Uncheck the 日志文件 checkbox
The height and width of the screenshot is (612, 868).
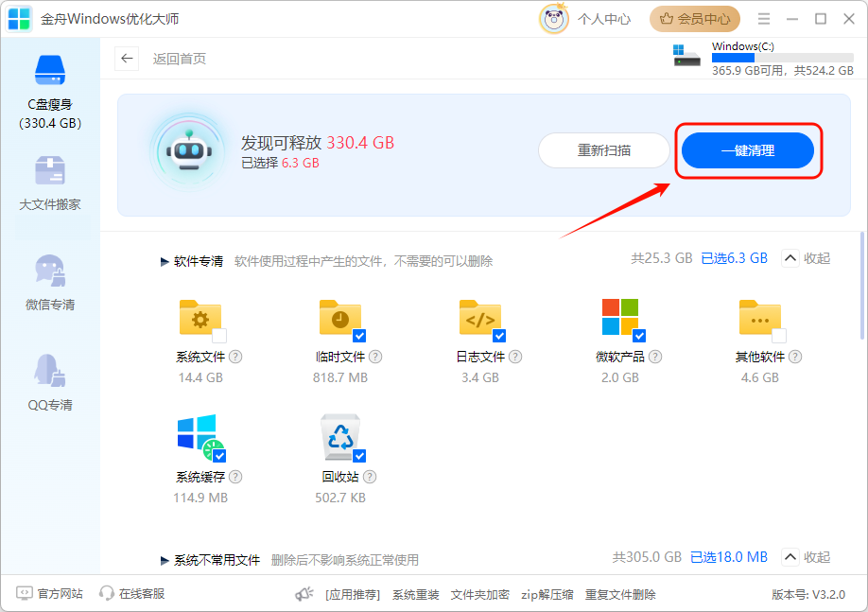pyautogui.click(x=499, y=336)
